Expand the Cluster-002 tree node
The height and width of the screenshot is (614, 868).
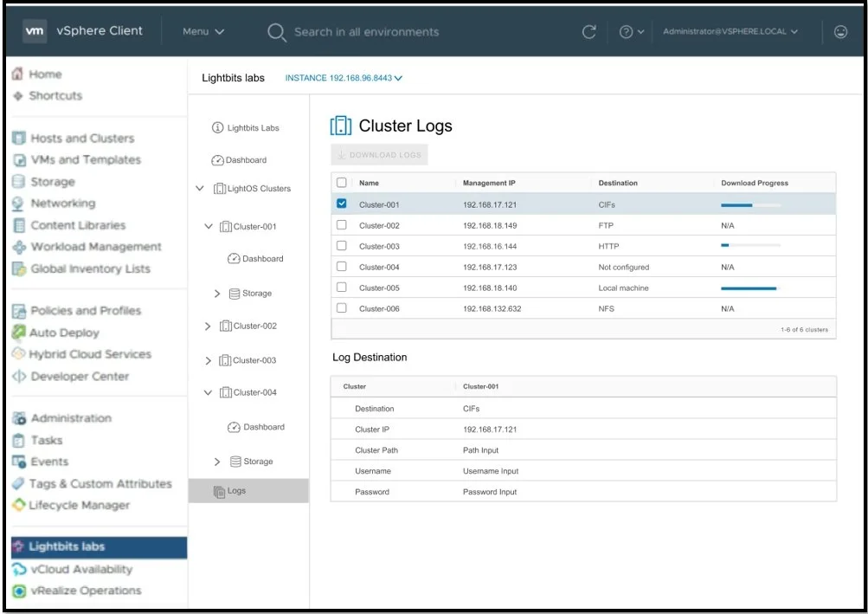coord(208,326)
